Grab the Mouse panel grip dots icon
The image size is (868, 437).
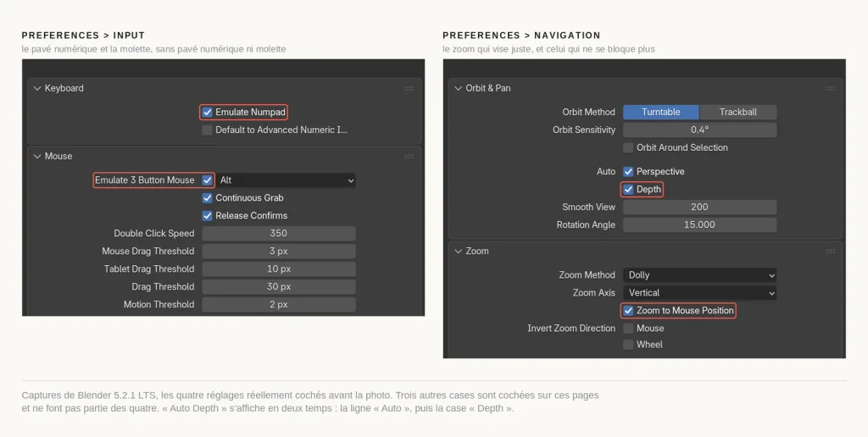[409, 157]
